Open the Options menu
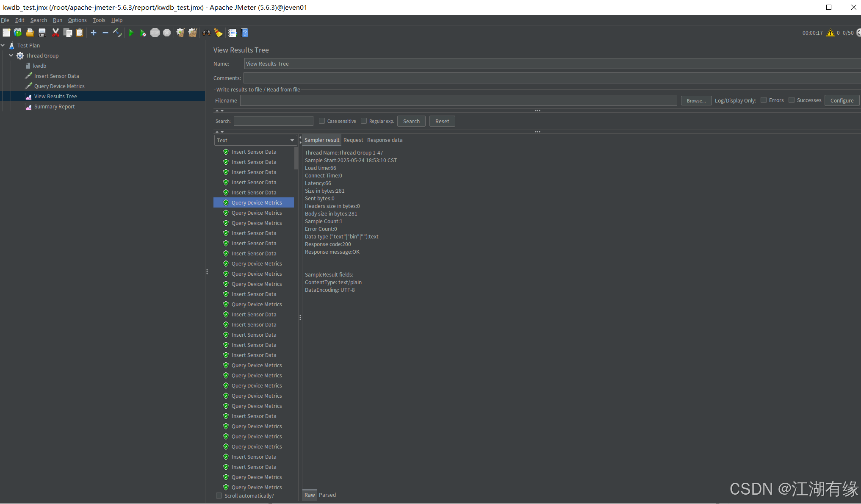 (x=77, y=20)
